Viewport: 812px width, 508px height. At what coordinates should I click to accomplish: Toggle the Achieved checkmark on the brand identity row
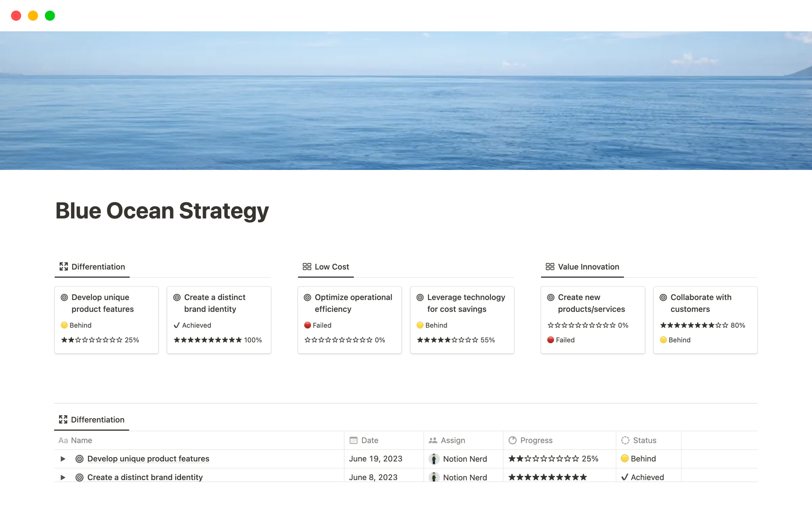pos(625,477)
